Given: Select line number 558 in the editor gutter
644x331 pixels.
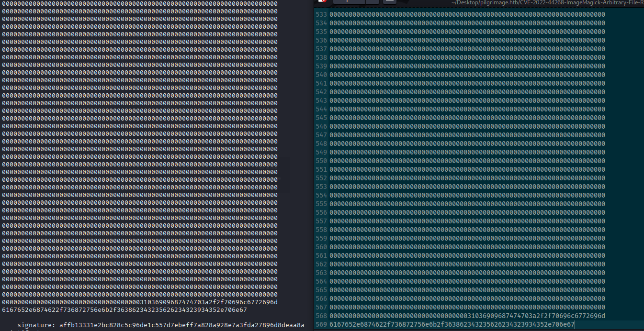Looking at the screenshot, I should [x=321, y=230].
